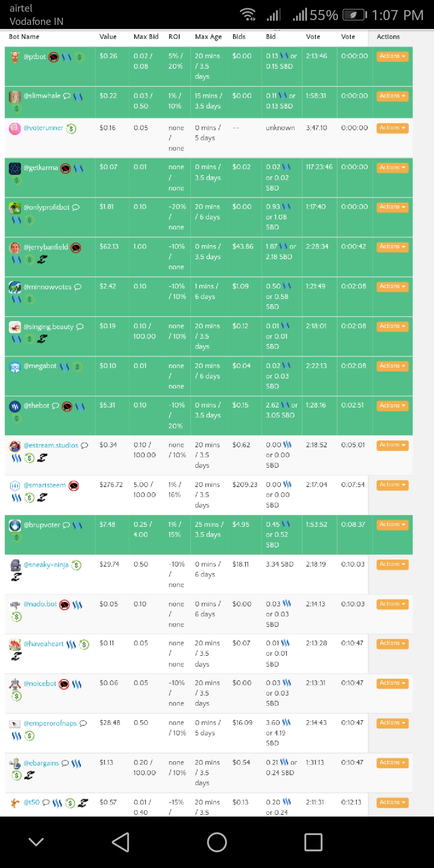This screenshot has height=868, width=434.
Task: Click the pink @voterunner avatar
Action: click(x=15, y=129)
